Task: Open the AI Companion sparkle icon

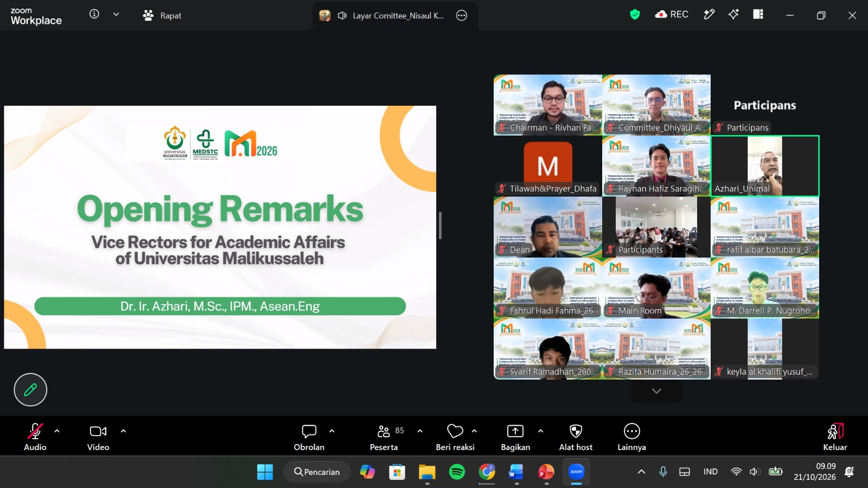Action: 733,15
